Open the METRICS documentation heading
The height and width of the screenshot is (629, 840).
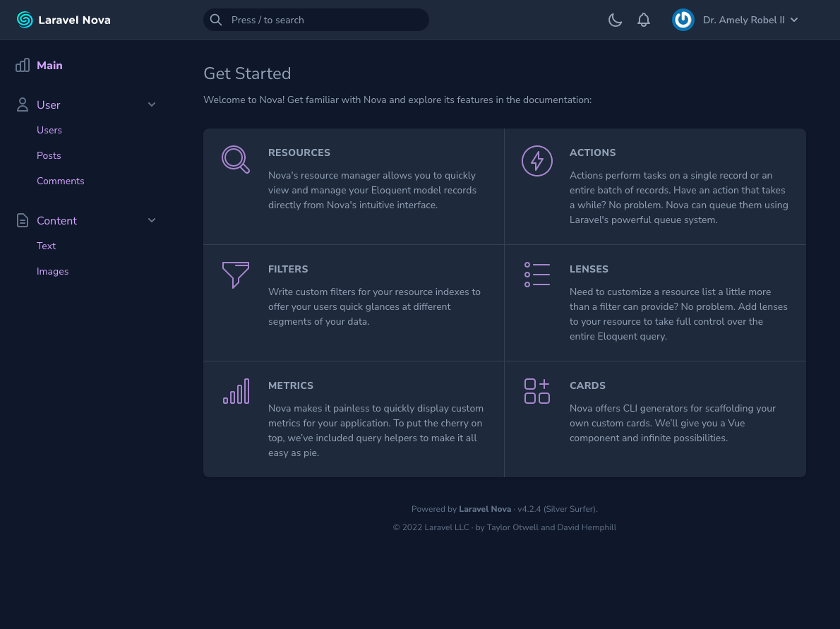pos(291,385)
